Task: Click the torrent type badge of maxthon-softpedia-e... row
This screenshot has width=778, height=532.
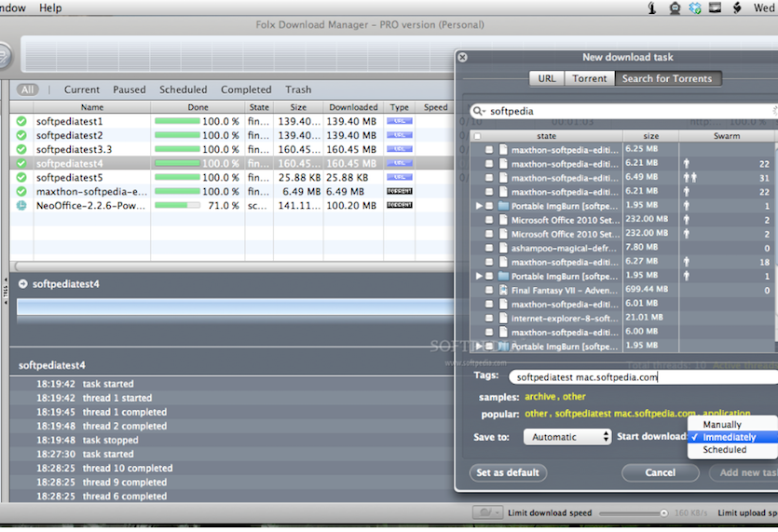Action: (x=400, y=191)
